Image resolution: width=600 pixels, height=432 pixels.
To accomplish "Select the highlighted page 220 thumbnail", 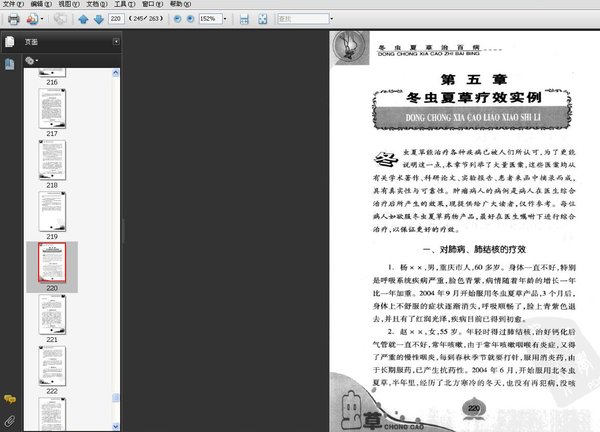I will 52,263.
